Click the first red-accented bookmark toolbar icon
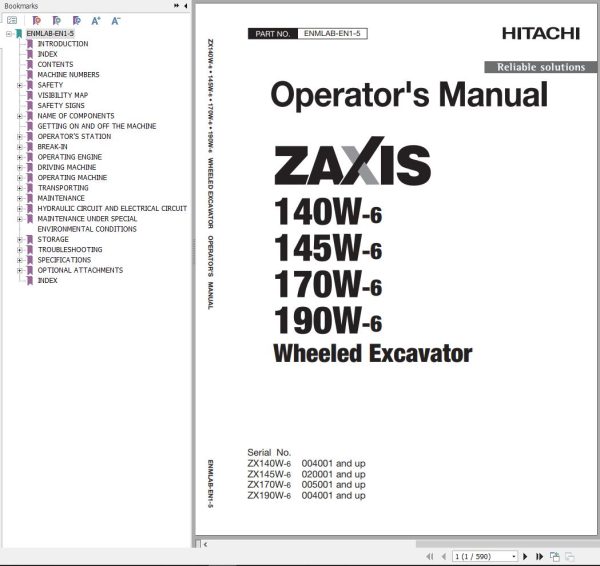Image resolution: width=600 pixels, height=566 pixels. [36, 20]
